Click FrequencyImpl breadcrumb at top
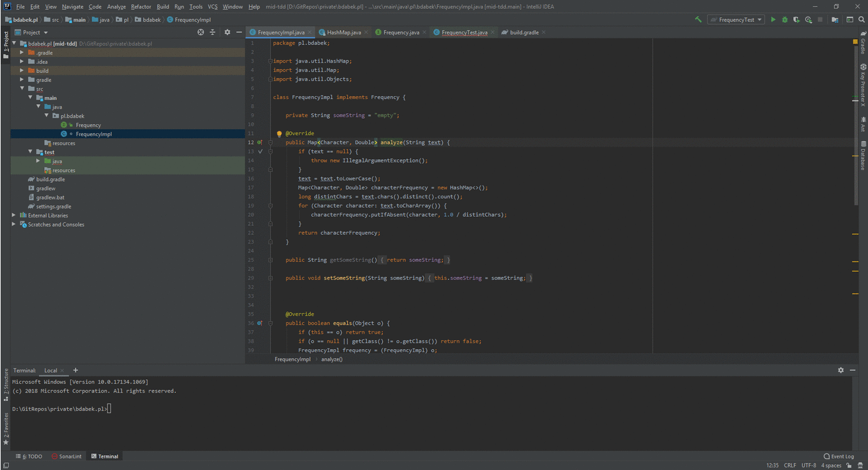This screenshot has width=868, height=470. [188, 20]
